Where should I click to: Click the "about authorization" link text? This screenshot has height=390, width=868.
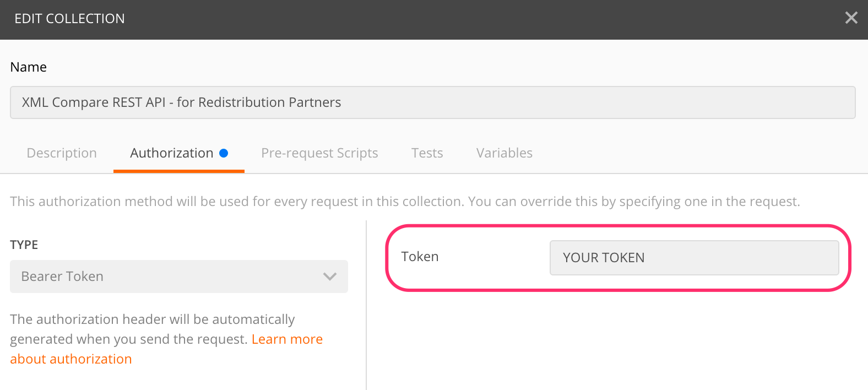coord(71,359)
